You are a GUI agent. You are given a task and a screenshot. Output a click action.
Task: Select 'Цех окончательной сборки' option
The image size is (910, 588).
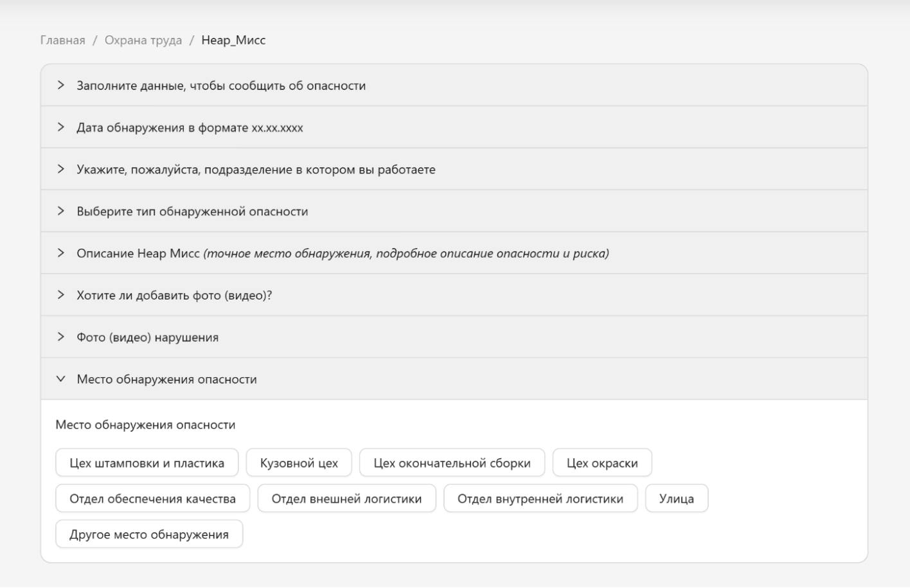pyautogui.click(x=452, y=463)
